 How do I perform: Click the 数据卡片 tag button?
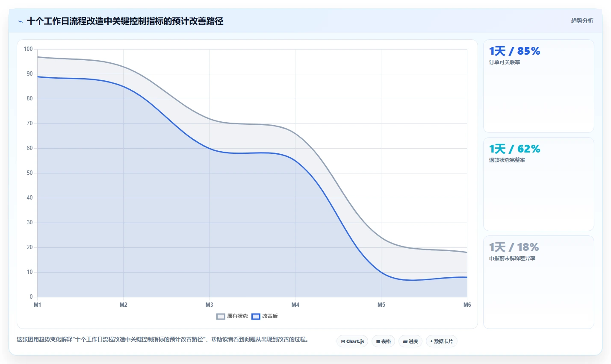(x=441, y=341)
